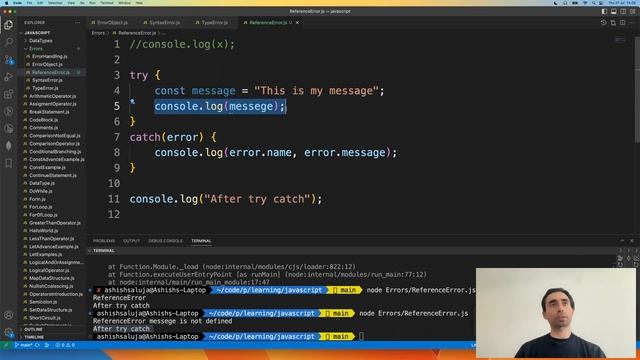Open the MongoDB leaf icon view
Screen dimensions: 640x360
(x=9, y=146)
